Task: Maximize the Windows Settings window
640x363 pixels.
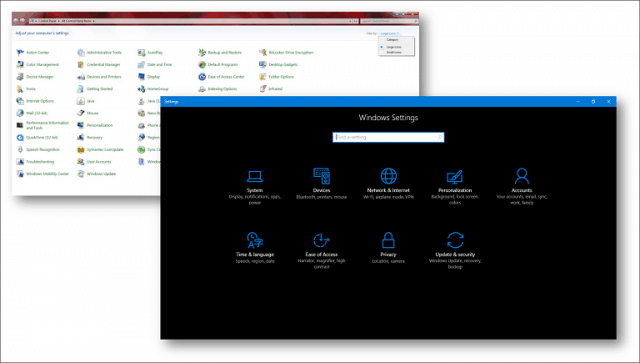Action: [x=593, y=102]
